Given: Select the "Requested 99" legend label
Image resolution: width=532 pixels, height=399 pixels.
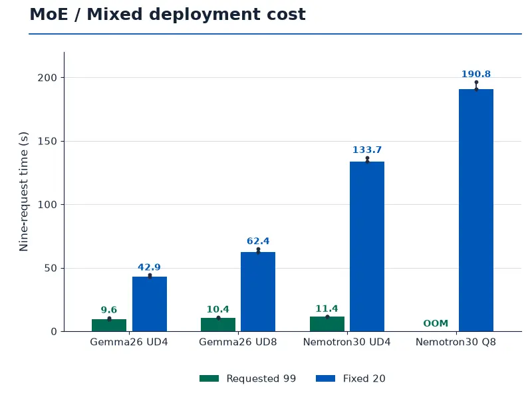Looking at the screenshot, I should pyautogui.click(x=261, y=378).
